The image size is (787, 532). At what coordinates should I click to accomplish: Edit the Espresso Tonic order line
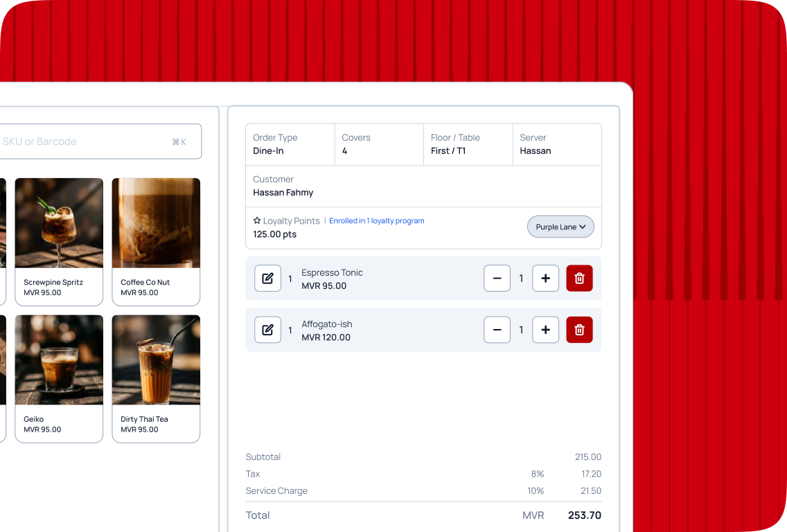point(267,278)
